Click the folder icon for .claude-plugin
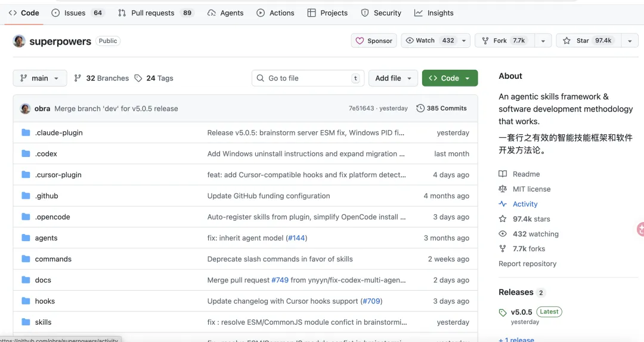 [26, 133]
